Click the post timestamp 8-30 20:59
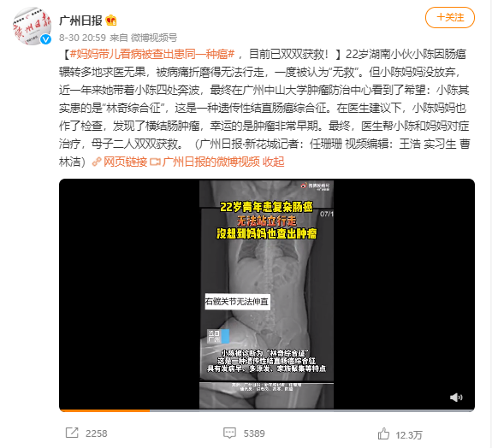This screenshot has height=448, width=492. 82,38
